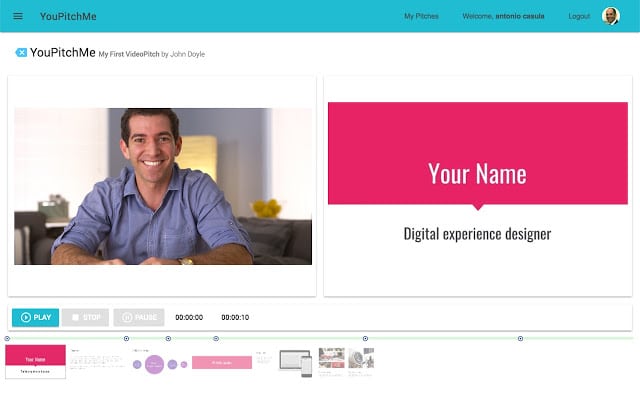Click the YouPitchMe logo icon
This screenshot has height=400, width=640.
pos(21,52)
